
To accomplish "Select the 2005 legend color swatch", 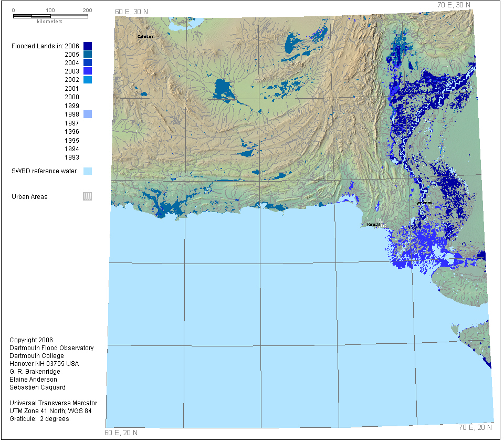I will point(88,55).
